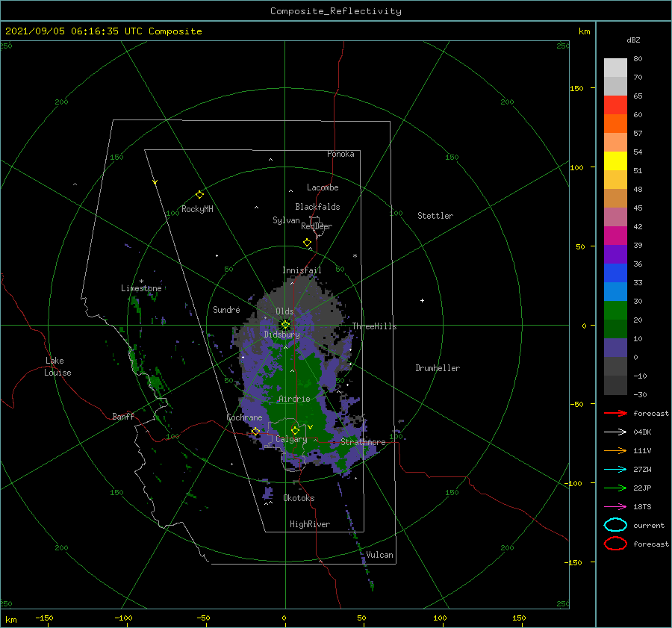Select the orange 111V arrow legend icon

pos(615,450)
